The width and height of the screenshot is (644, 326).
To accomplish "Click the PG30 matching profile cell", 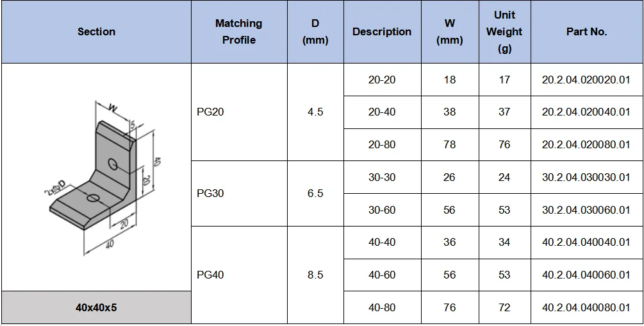I will click(239, 193).
